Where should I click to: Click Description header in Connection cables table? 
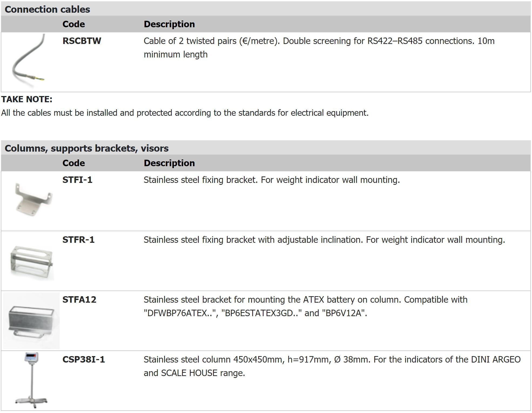click(x=169, y=24)
